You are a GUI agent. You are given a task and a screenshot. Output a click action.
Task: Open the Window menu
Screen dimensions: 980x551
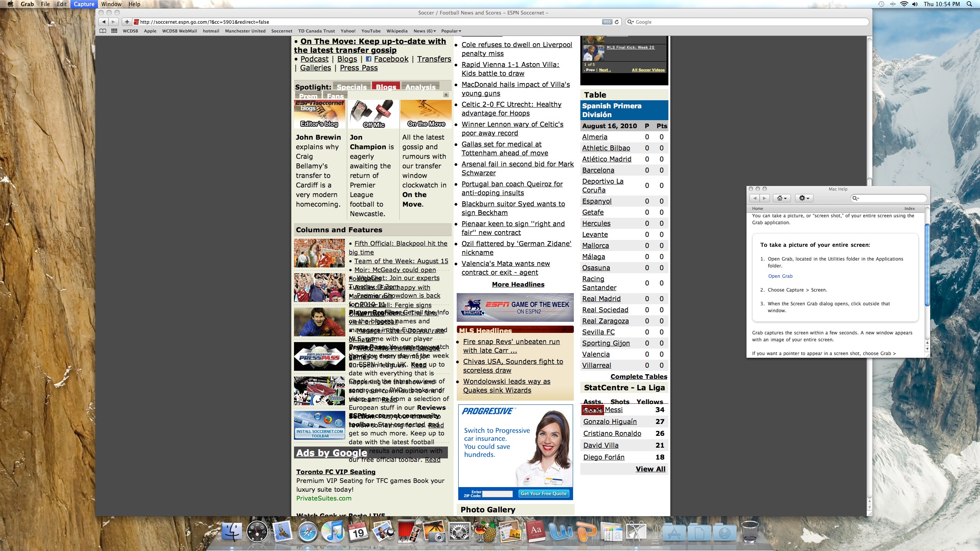(x=111, y=4)
